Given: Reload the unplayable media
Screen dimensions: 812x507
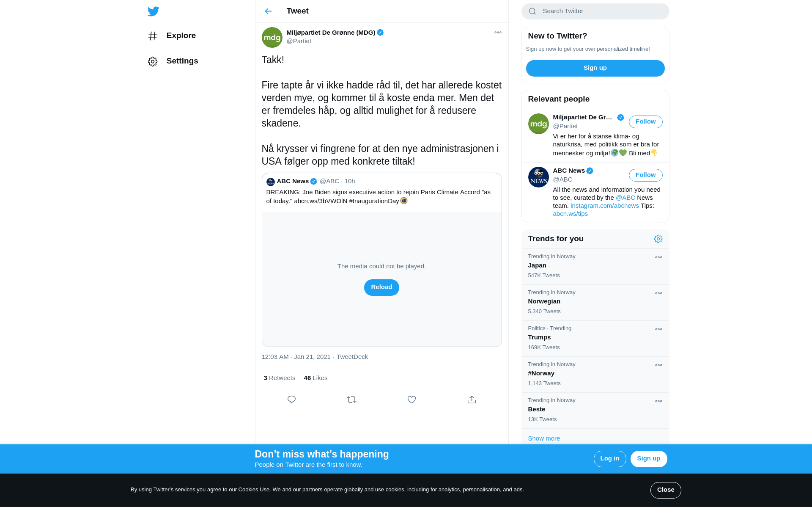Looking at the screenshot, I should pos(381,287).
